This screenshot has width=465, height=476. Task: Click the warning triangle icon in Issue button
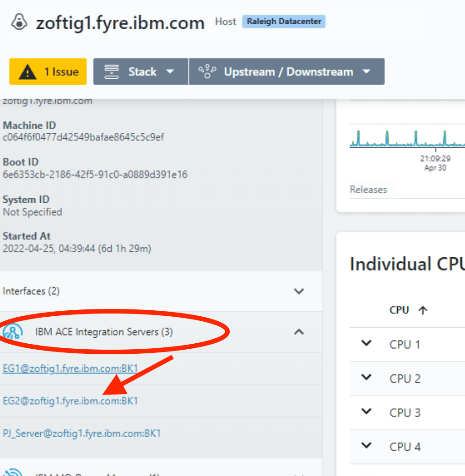coord(28,72)
